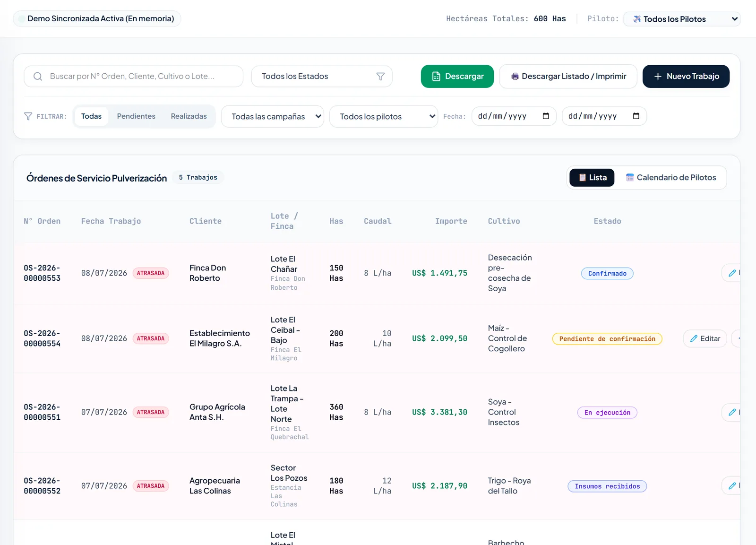Viewport: 756px width, 545px height.
Task: Click the green Descargar button
Action: click(x=457, y=77)
